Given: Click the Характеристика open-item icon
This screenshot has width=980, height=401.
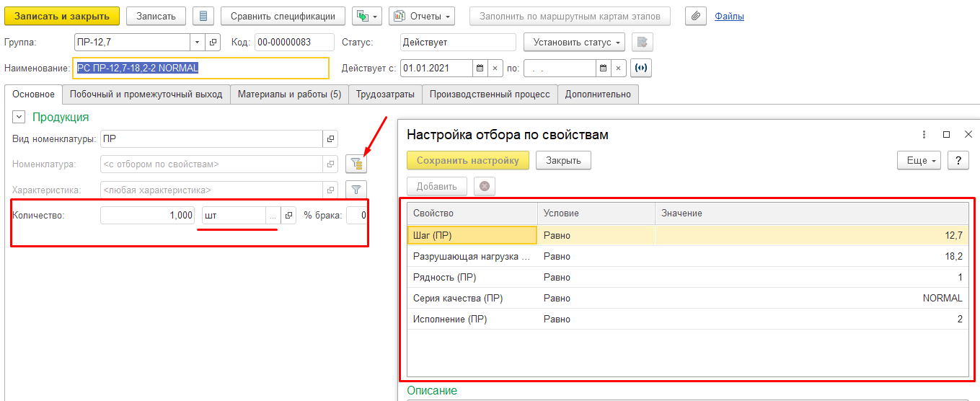Looking at the screenshot, I should (330, 190).
